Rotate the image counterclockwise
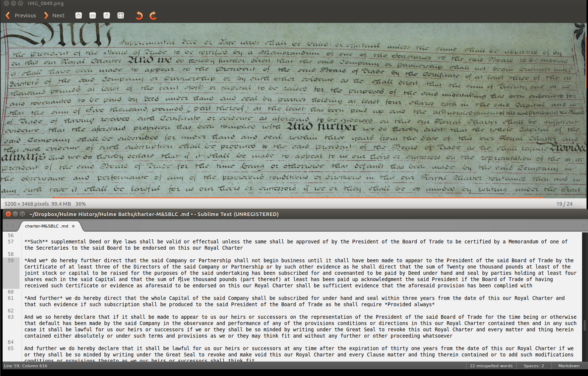 click(x=139, y=16)
